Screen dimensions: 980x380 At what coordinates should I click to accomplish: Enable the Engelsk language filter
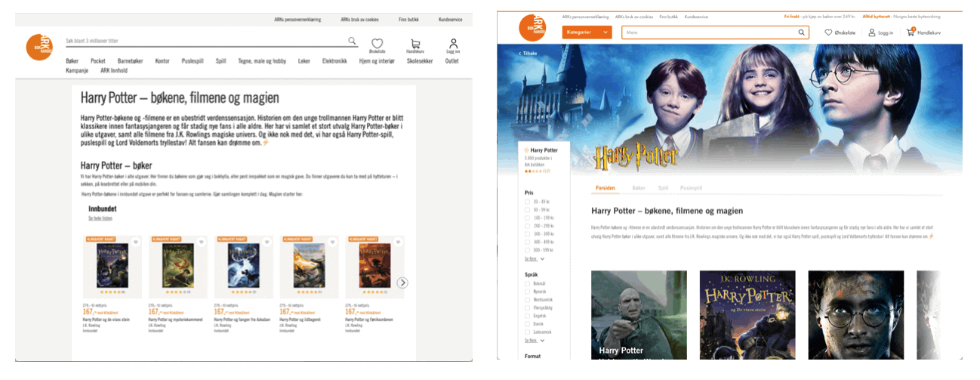click(x=528, y=315)
